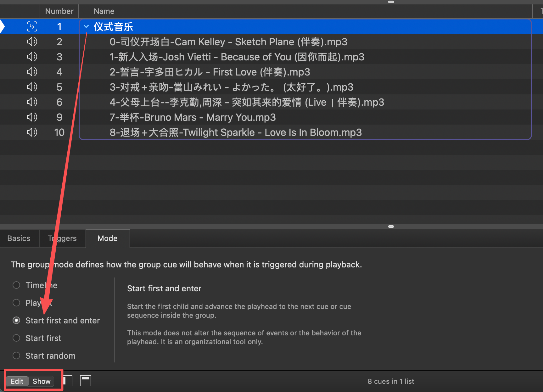Select the cue Because of You (因你而起).mp3
The image size is (543, 392).
click(237, 57)
